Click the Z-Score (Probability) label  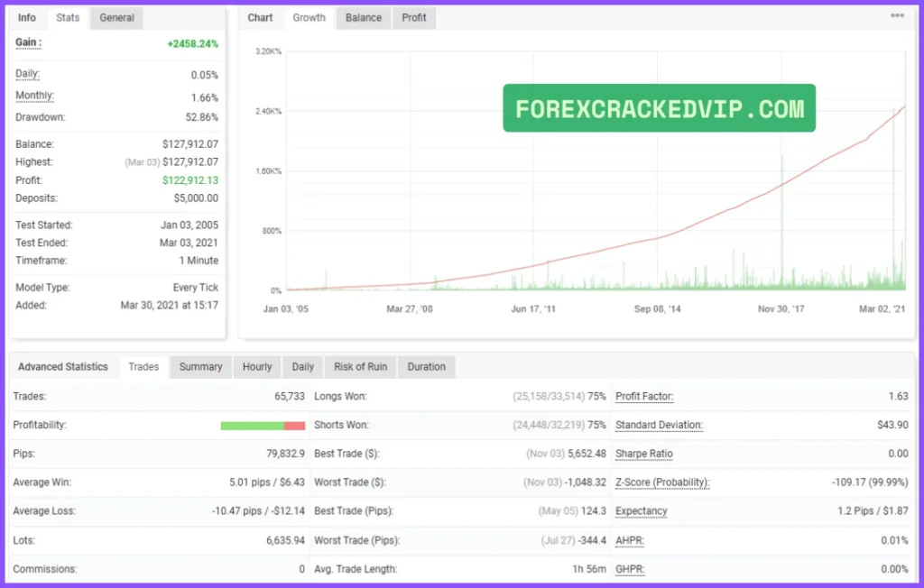[662, 482]
